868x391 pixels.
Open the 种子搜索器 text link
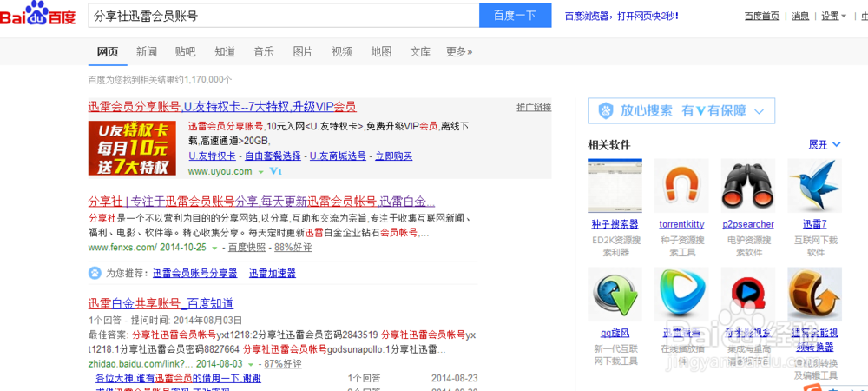tap(615, 224)
